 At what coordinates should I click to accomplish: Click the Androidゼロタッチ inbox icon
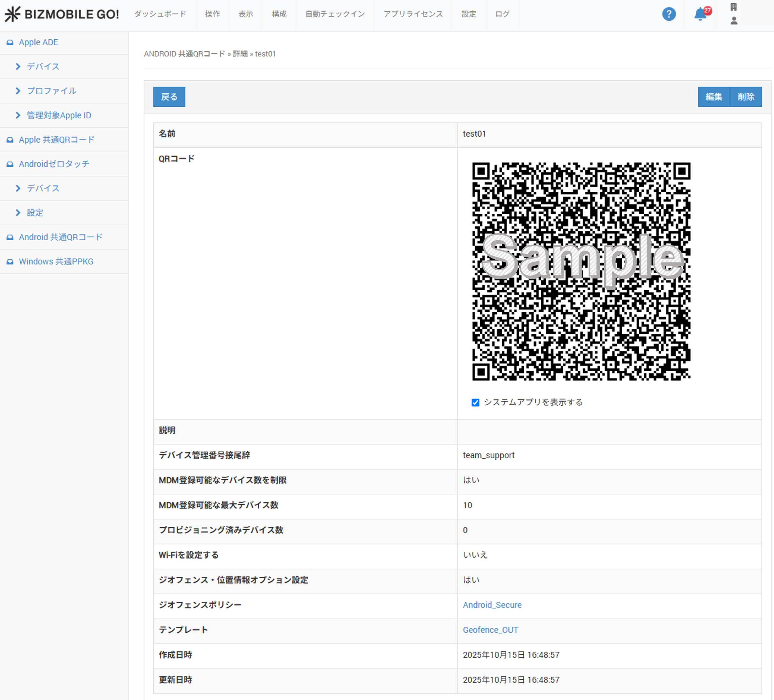pyautogui.click(x=10, y=164)
